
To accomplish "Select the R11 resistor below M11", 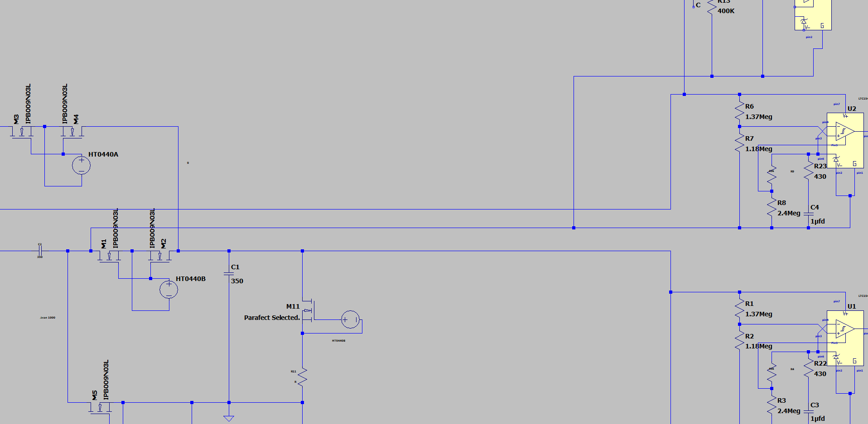I will pyautogui.click(x=302, y=376).
